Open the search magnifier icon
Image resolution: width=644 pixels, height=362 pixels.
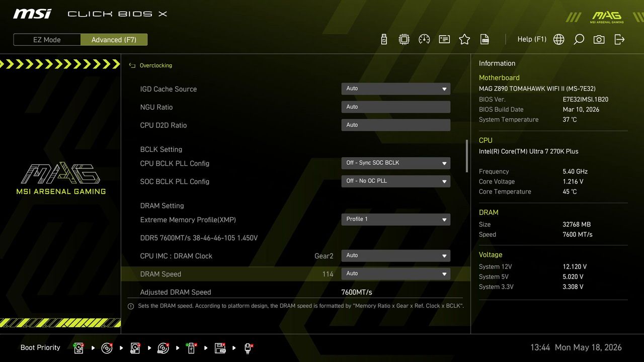point(579,39)
